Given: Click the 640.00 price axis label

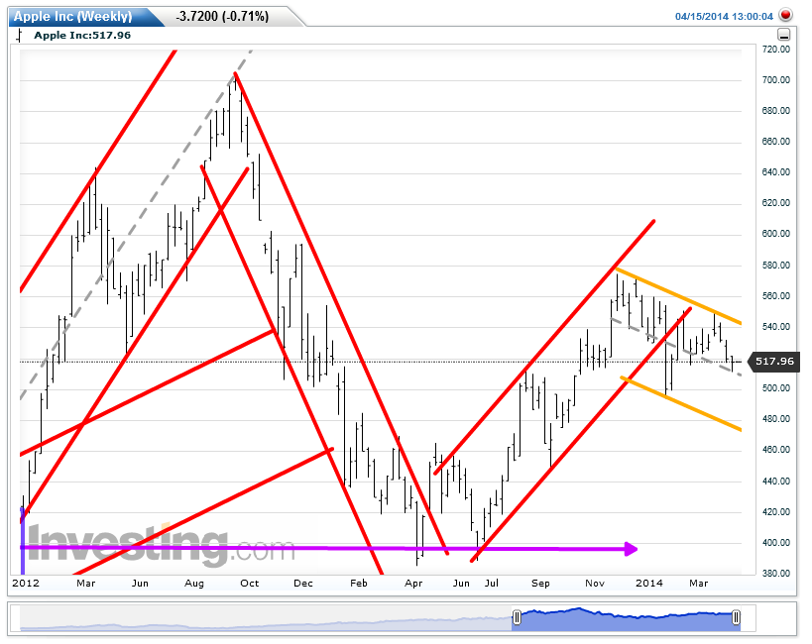Looking at the screenshot, I should [775, 171].
